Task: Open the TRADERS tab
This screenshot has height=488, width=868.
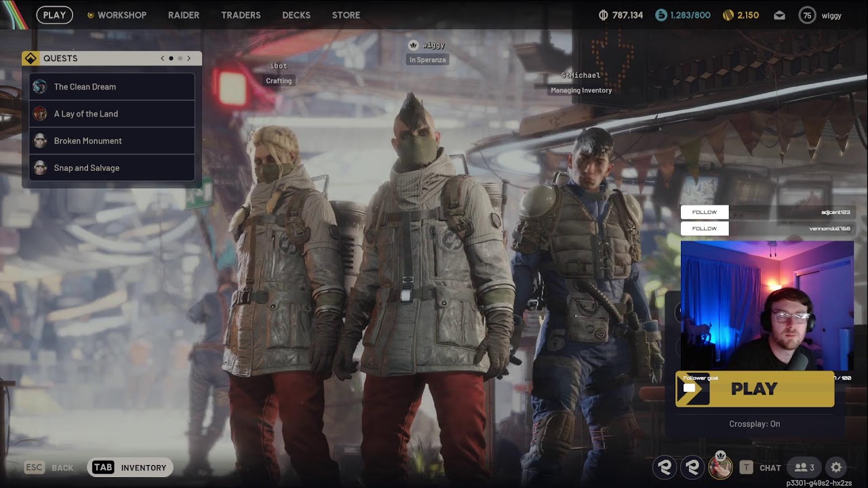Action: pos(241,15)
